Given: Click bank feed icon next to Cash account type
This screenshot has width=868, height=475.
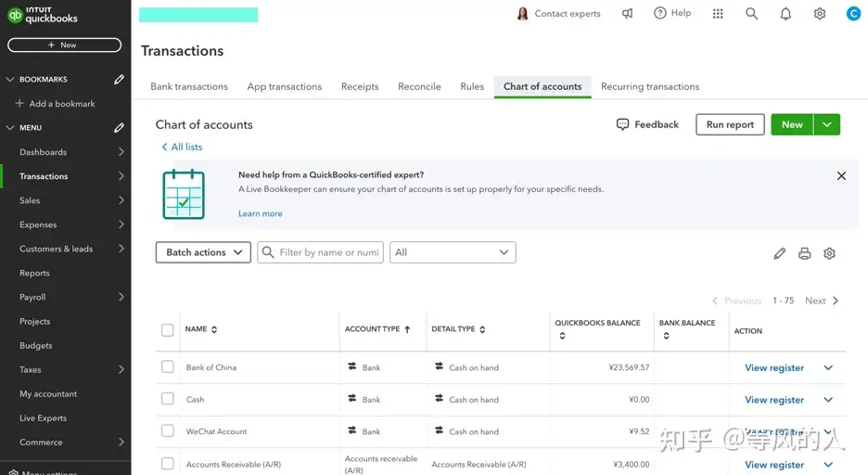Looking at the screenshot, I should click(352, 398).
